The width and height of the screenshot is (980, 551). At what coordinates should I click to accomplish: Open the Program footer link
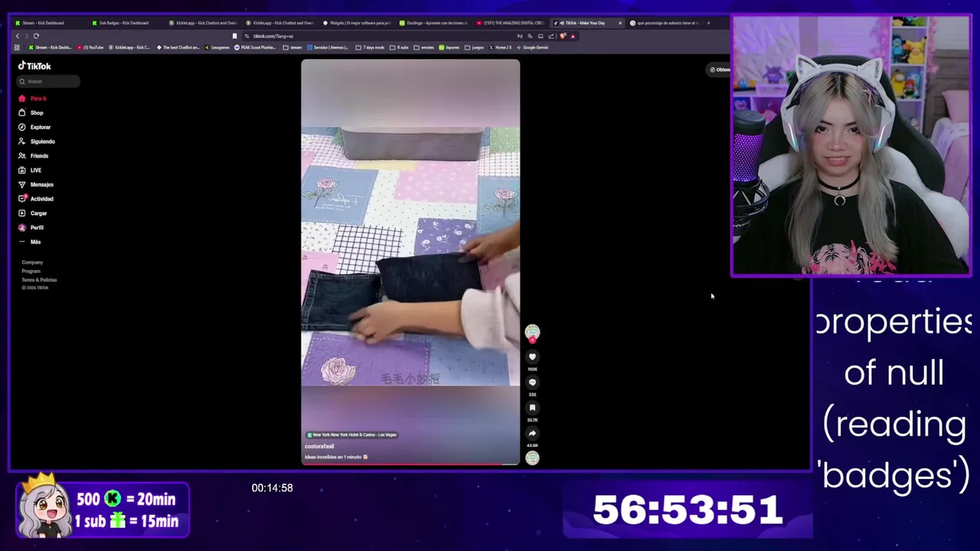(31, 271)
